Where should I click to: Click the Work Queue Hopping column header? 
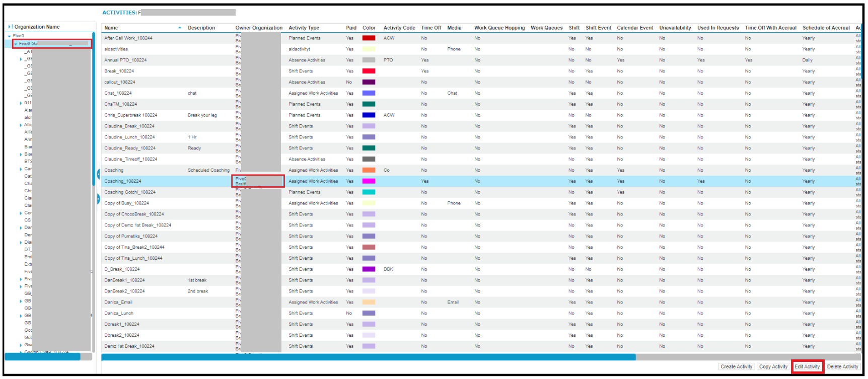pos(499,28)
